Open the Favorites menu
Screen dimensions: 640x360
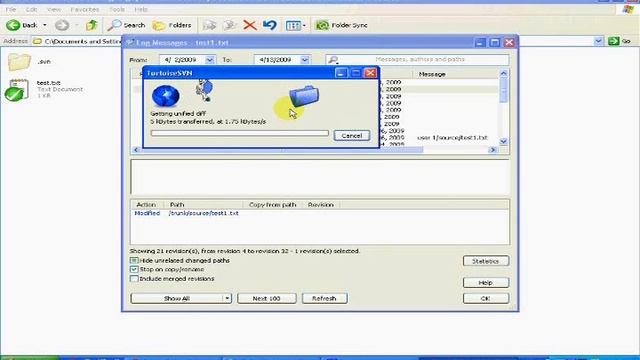[x=85, y=9]
